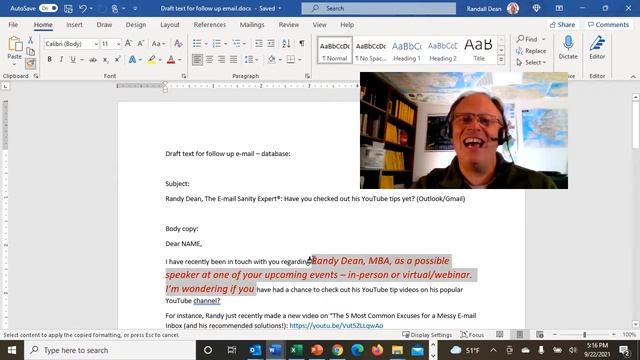640x360 pixels.
Task: Apply subscript formatting
Action: click(x=105, y=60)
